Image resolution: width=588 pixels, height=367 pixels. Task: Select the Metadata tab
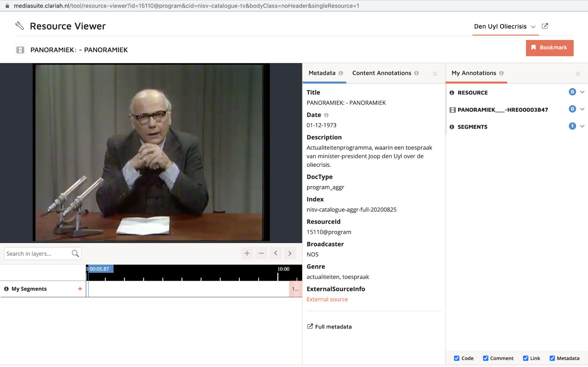click(x=322, y=73)
